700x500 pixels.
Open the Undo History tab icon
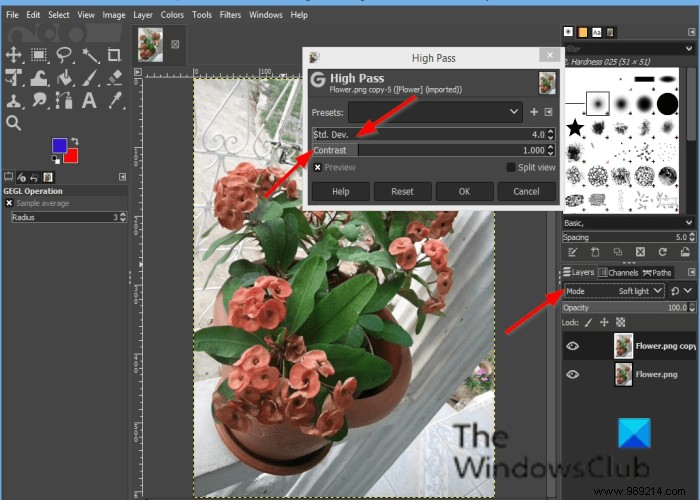tap(34, 177)
